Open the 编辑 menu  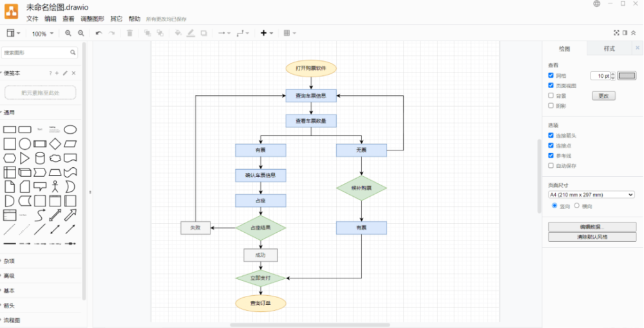(x=50, y=19)
